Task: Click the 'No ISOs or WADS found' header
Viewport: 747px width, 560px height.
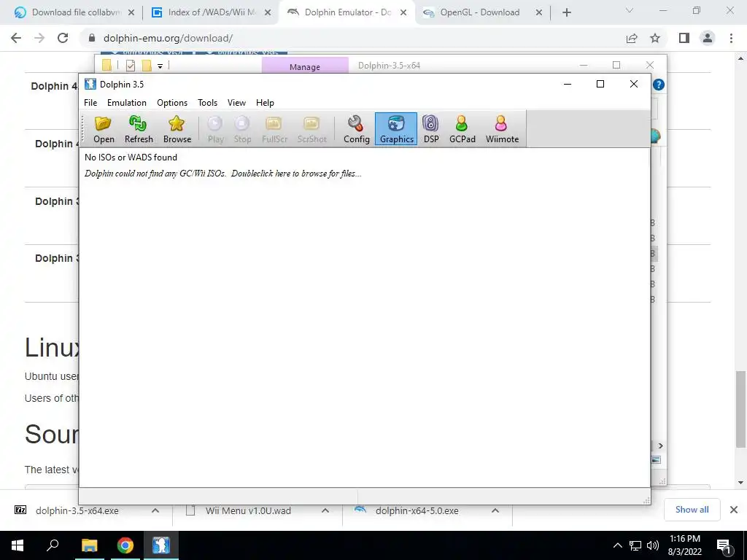Action: (x=131, y=157)
